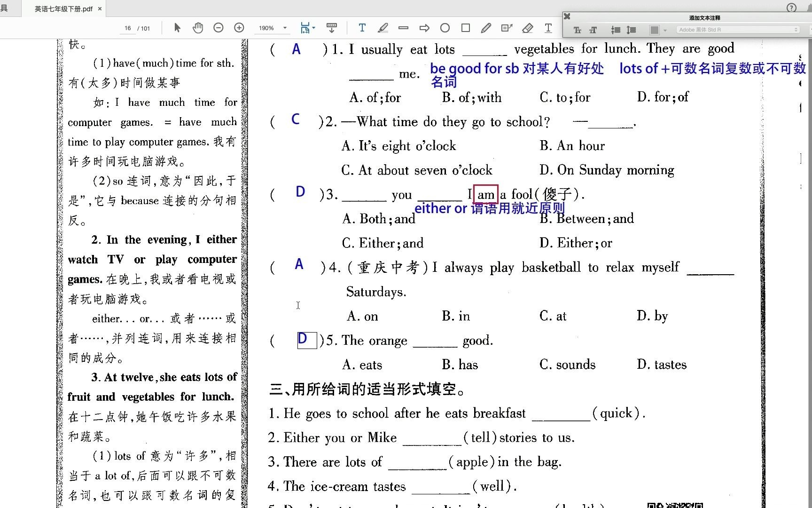Screen dimensions: 812x508
Task: Click the 'be good for sb 对某人有好处' annotation
Action: (517, 69)
